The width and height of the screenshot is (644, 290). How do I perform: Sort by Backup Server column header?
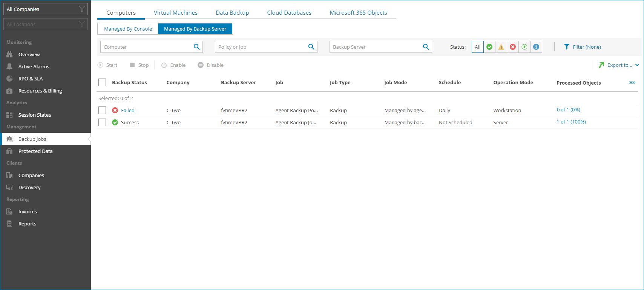238,82
